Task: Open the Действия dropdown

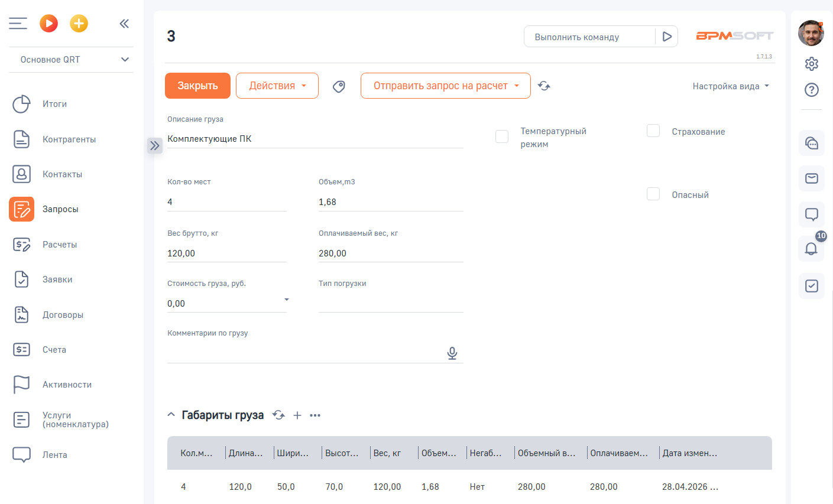Action: coord(277,86)
